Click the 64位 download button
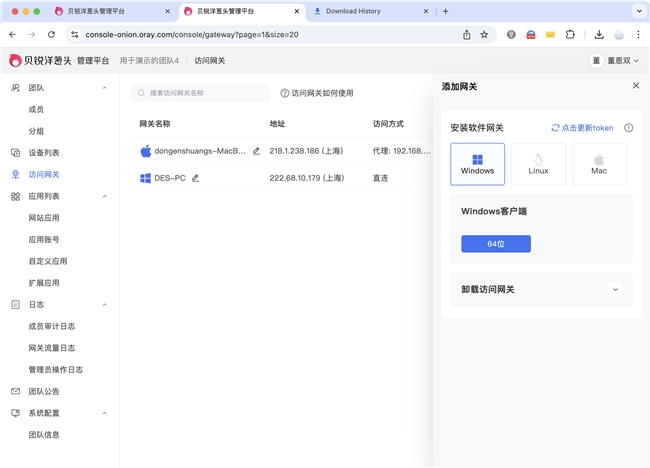 (495, 244)
